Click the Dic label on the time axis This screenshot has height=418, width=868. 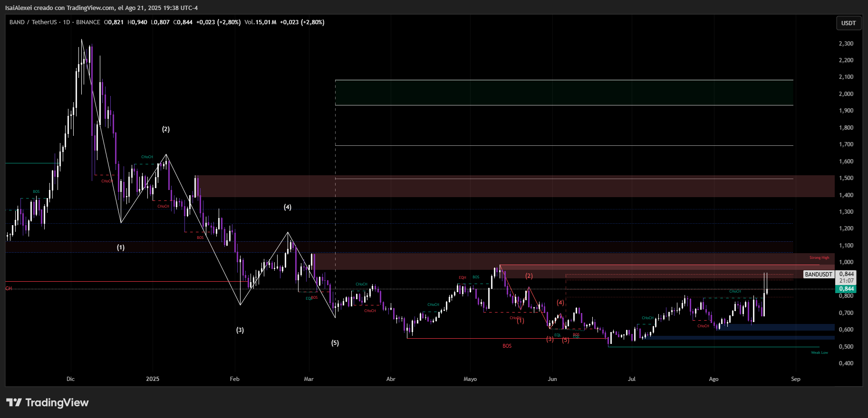point(70,379)
